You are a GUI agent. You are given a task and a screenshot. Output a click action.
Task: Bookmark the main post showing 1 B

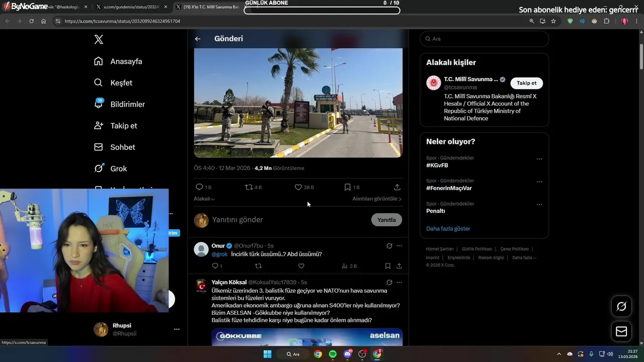click(352, 187)
